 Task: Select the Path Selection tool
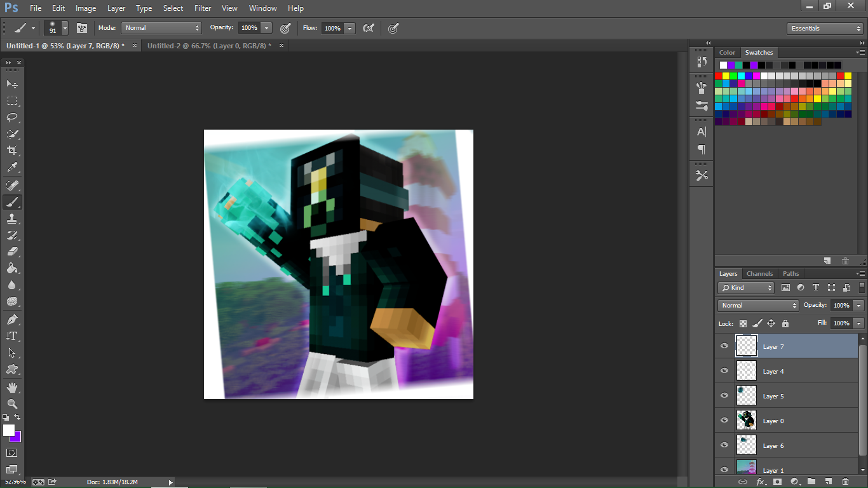(12, 352)
